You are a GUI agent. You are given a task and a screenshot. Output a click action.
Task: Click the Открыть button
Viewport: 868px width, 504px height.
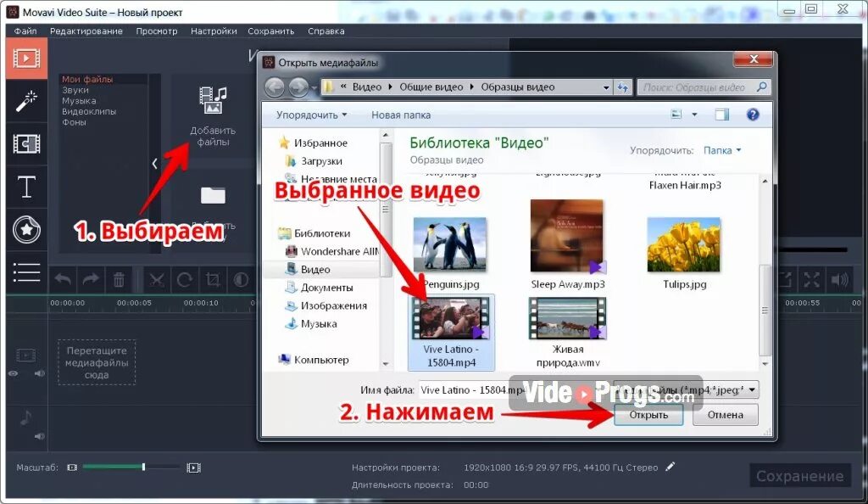coord(648,415)
